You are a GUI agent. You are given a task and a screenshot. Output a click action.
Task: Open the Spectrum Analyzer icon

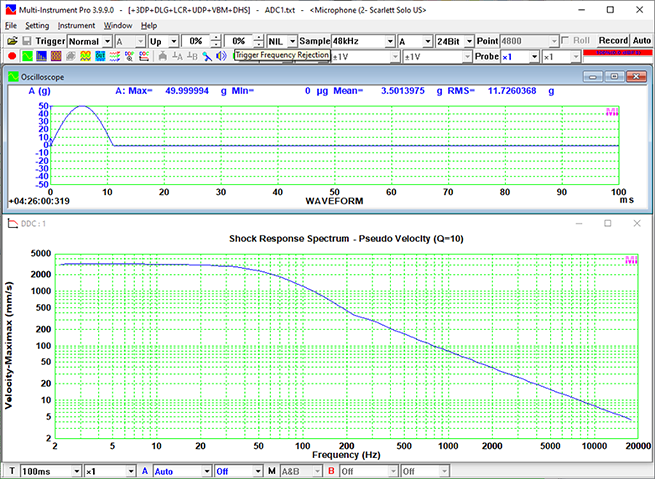point(42,56)
